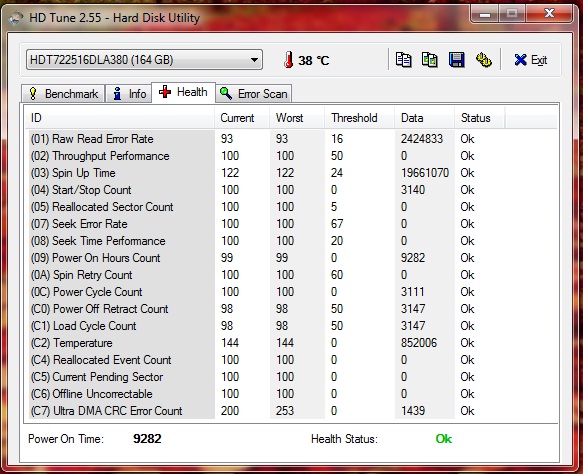
Task: Click the Power On Time value 9282
Action: (147, 439)
